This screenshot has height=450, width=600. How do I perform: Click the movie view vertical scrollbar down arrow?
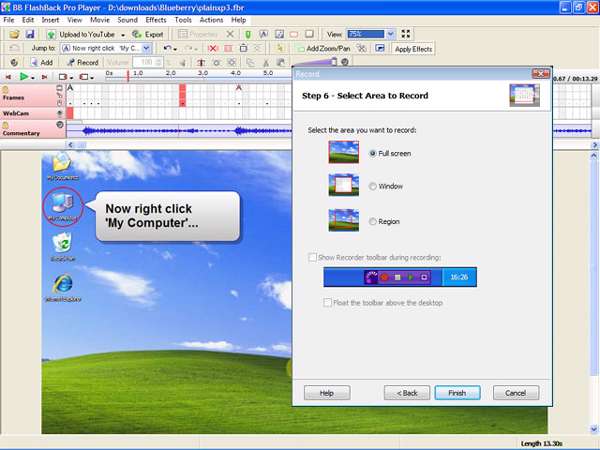tap(594, 429)
